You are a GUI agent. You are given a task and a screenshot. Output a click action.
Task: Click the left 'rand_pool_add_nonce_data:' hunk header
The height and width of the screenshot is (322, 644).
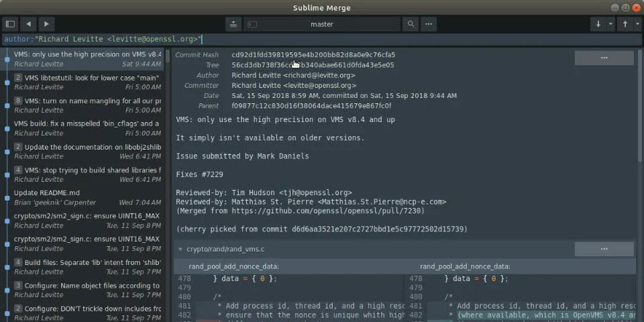tap(233, 266)
